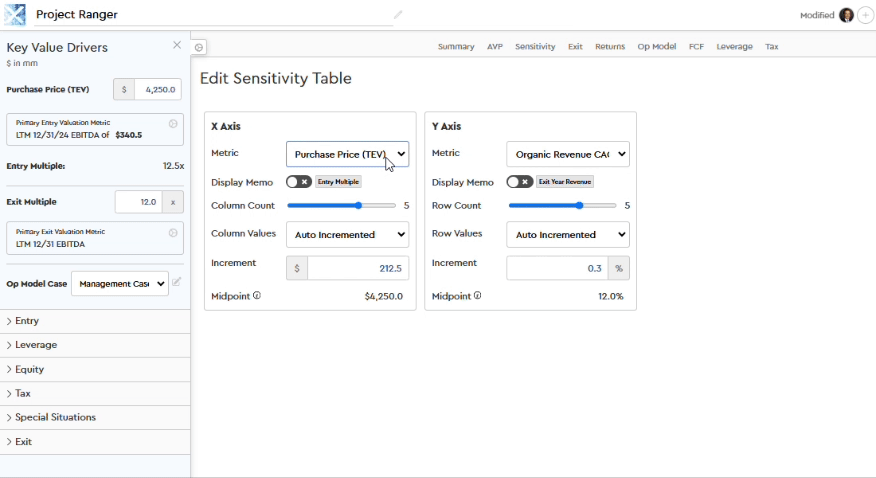Switch to the Returns tab

[x=609, y=47]
